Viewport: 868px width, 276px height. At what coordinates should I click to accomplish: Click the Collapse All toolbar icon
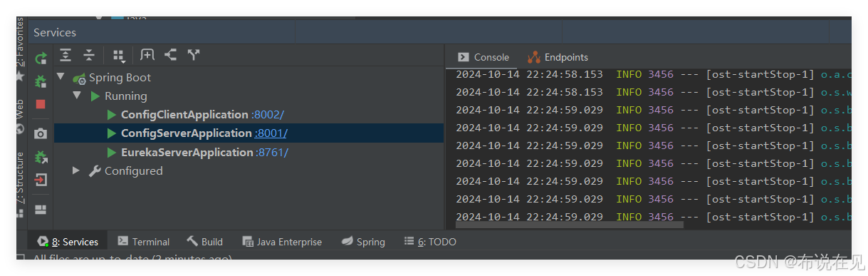89,55
